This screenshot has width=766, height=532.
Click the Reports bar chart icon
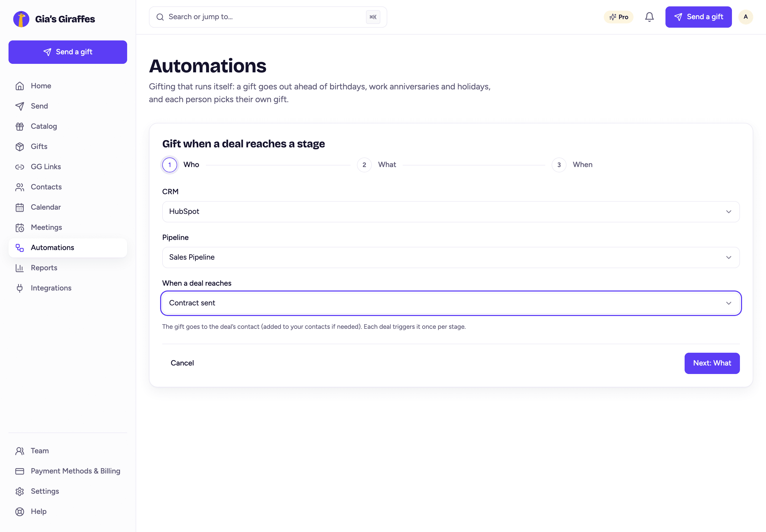(x=20, y=268)
